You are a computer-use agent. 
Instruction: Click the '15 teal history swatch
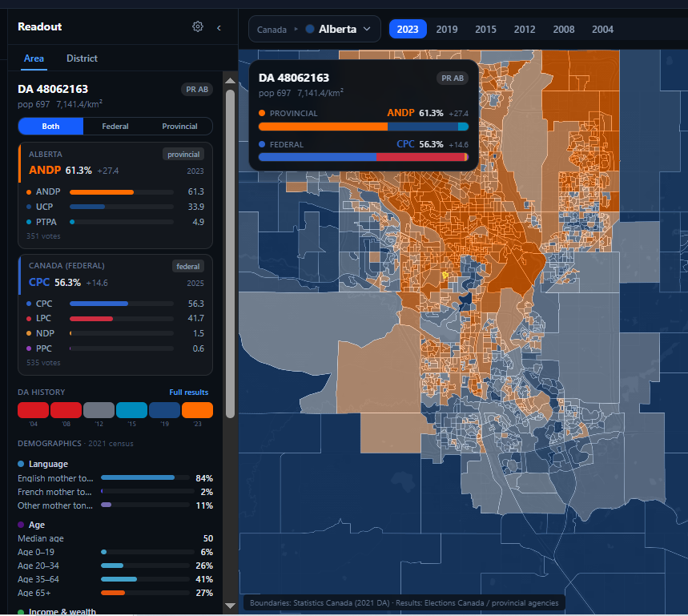(x=131, y=410)
